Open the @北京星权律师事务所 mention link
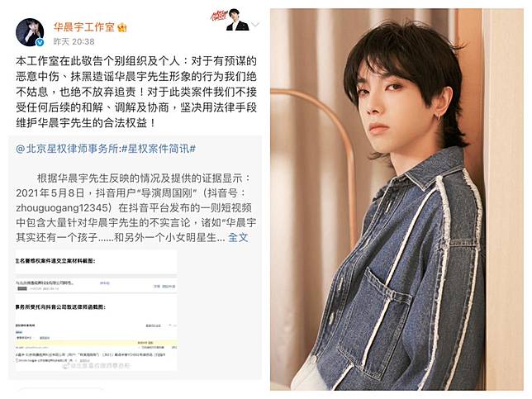Screen dimensions: 532x399 coord(67,149)
